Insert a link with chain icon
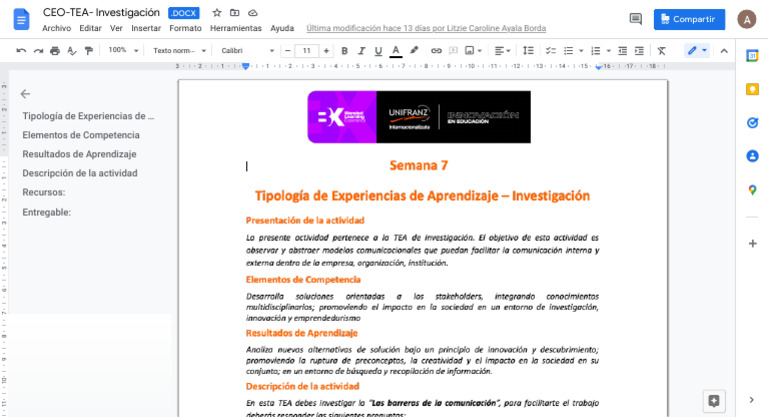 436,50
